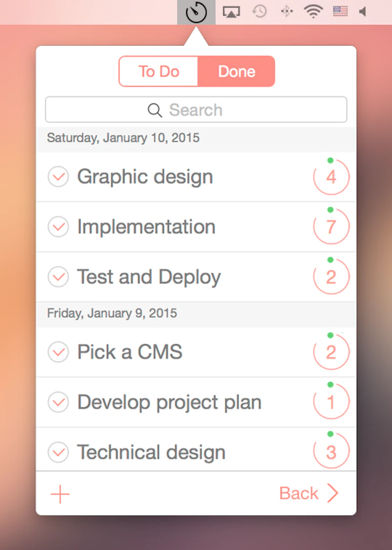Uncheck the Implementation task checkmark
The image size is (392, 550).
pyautogui.click(x=58, y=227)
